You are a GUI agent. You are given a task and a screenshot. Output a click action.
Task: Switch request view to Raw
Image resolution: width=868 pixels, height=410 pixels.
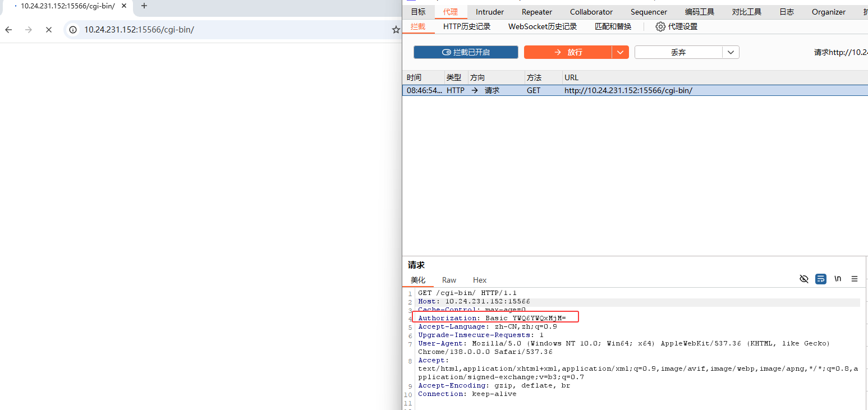(449, 280)
